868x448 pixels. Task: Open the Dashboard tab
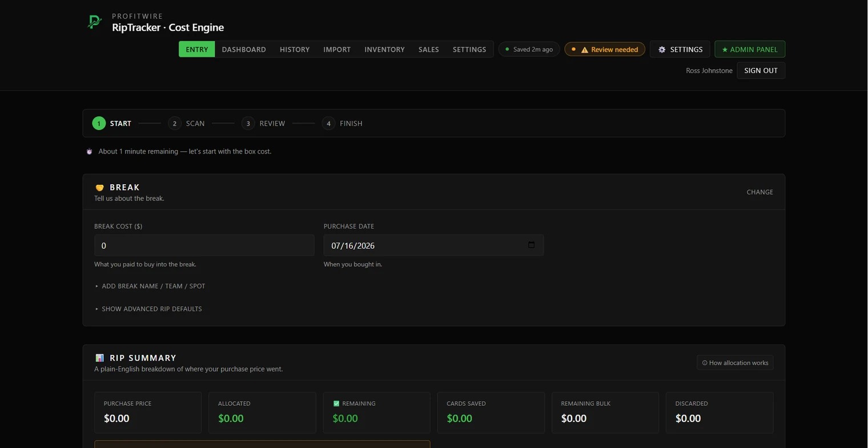[x=244, y=49]
